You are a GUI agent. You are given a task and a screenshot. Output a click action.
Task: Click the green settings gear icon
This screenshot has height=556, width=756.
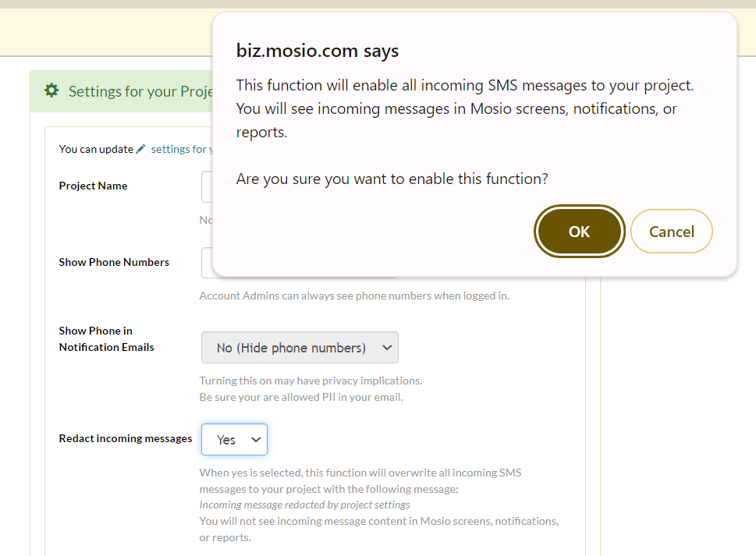tap(51, 90)
